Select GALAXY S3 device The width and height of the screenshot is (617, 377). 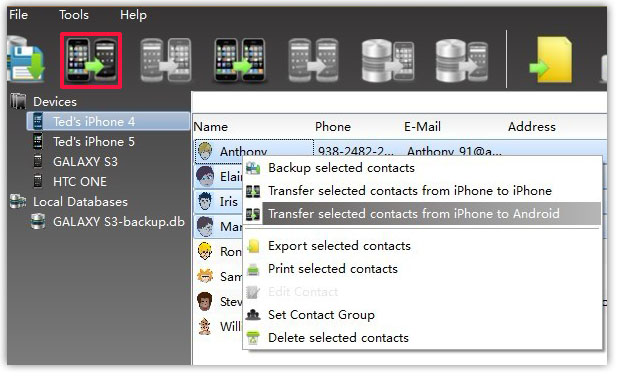85,161
